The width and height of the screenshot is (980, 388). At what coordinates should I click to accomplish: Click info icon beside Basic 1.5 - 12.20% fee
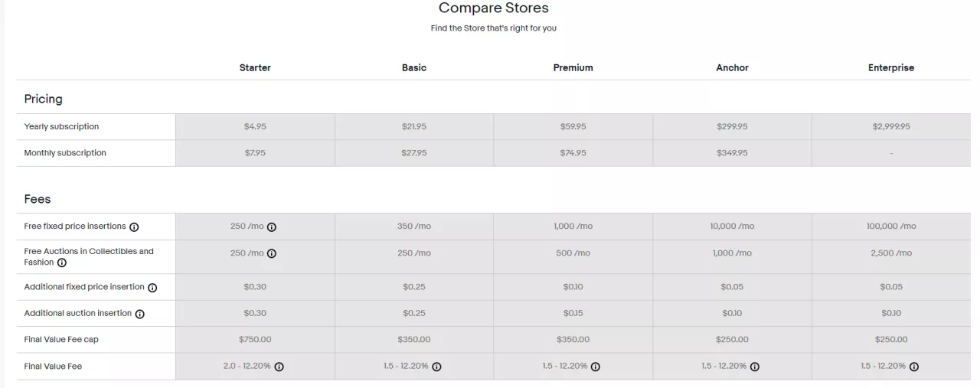[436, 367]
